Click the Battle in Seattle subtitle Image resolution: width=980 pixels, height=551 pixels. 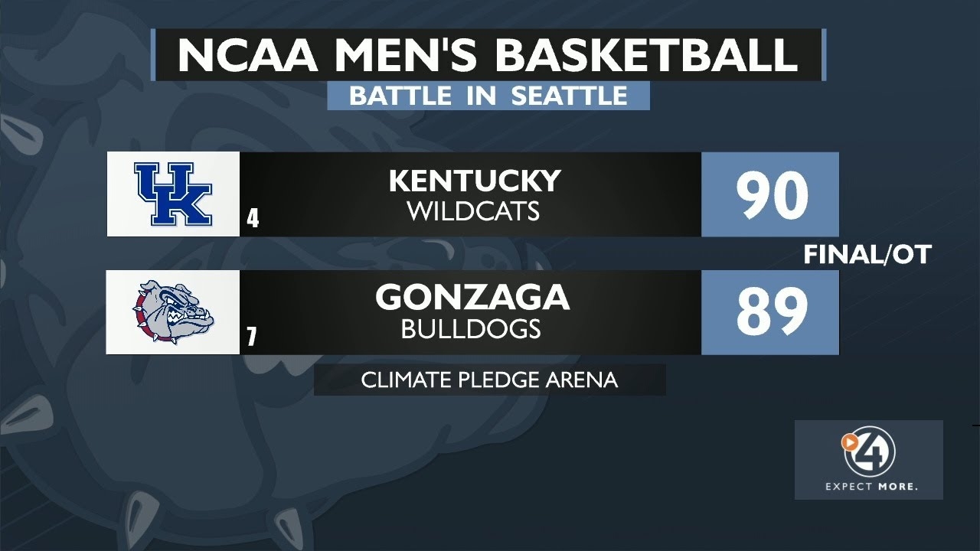point(488,96)
